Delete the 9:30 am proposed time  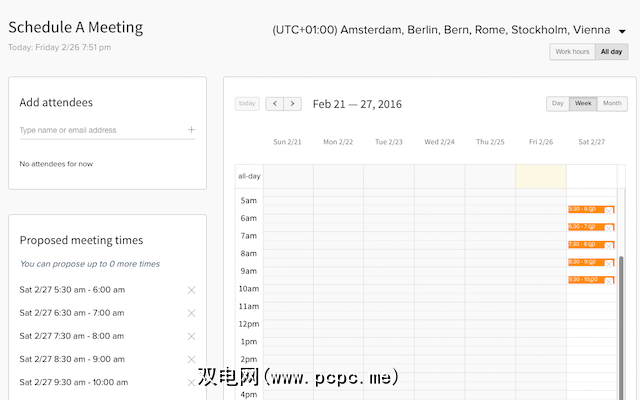point(191,382)
